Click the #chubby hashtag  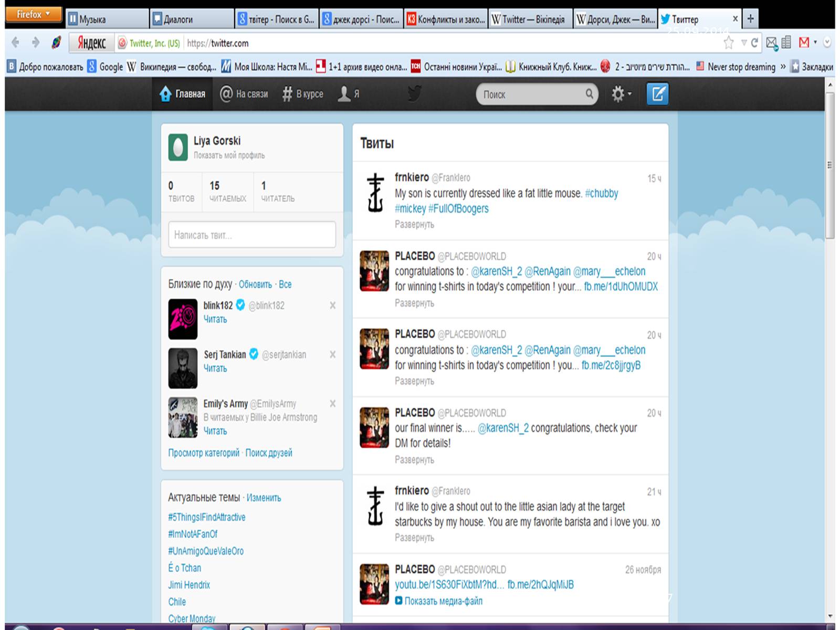[602, 194]
